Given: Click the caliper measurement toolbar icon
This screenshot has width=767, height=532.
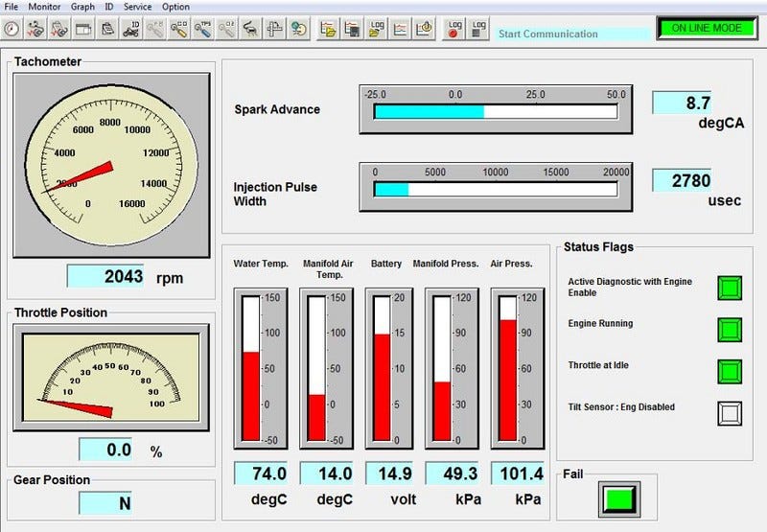Looking at the screenshot, I should pos(274,29).
